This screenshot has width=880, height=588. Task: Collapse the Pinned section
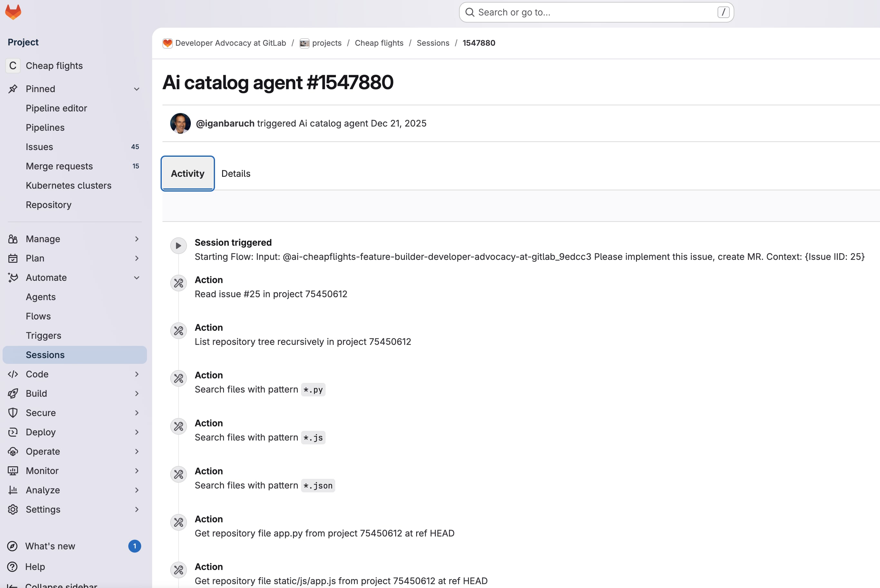[x=137, y=89]
